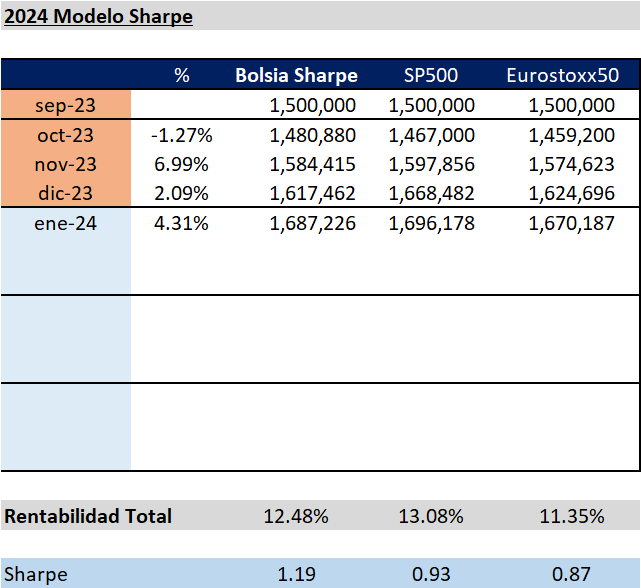Screen dimensions: 641x588
Task: Select Sharpe ratio 0.93
Action: (x=431, y=575)
